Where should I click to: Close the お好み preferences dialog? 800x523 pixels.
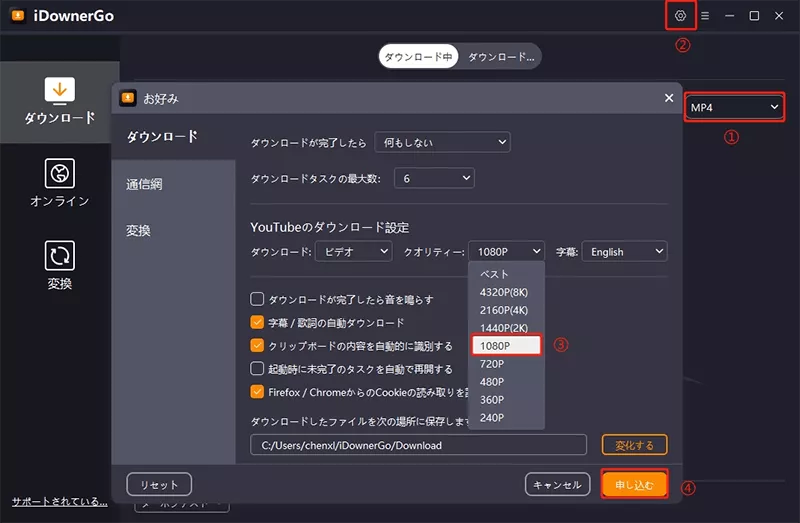[669, 98]
